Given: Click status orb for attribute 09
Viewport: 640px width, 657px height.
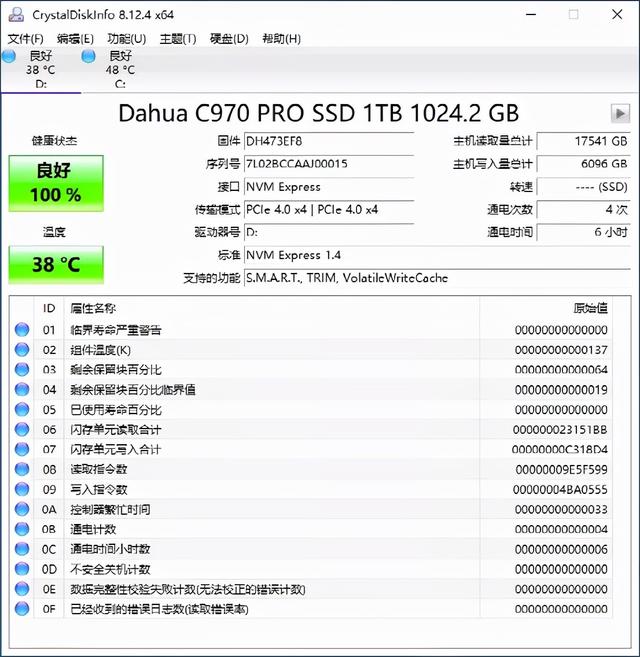Looking at the screenshot, I should (22, 489).
